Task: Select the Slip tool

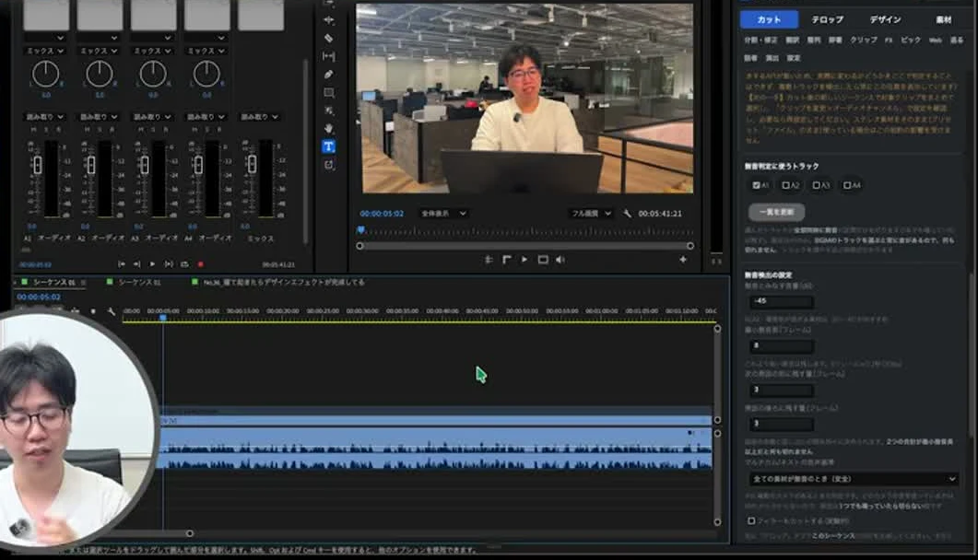Action: point(329,56)
